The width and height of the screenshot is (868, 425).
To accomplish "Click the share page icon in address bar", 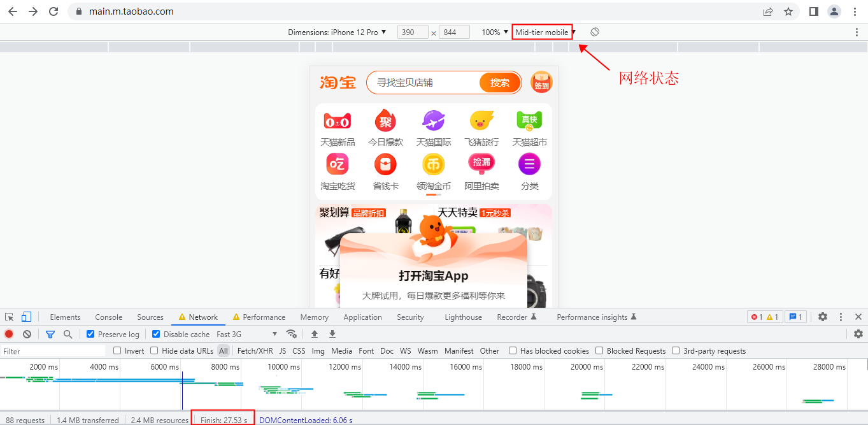I will pyautogui.click(x=768, y=11).
